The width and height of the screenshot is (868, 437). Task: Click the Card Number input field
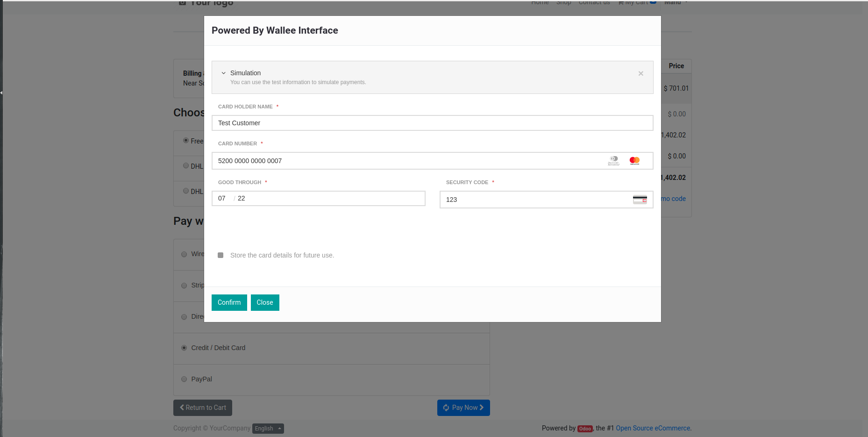tap(406, 161)
